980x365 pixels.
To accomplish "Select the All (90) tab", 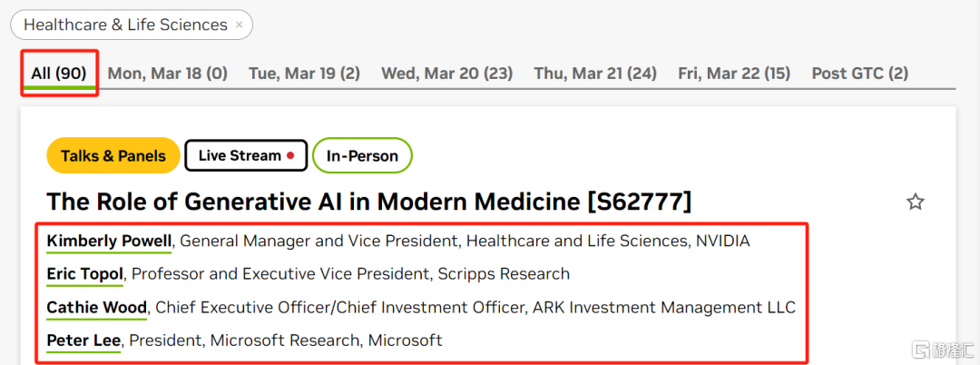I will pos(59,74).
